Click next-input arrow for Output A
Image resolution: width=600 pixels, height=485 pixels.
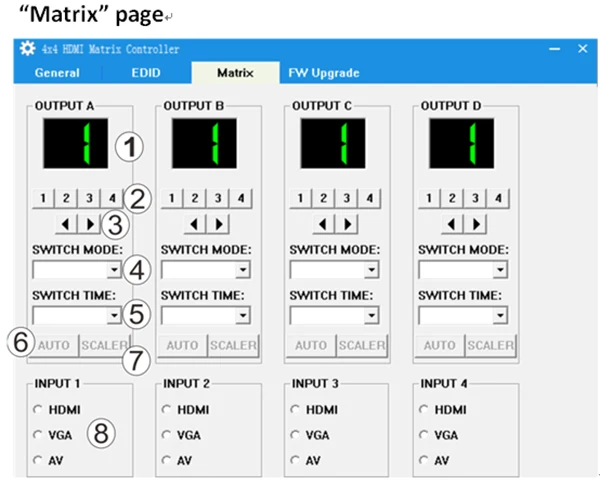[x=89, y=224]
